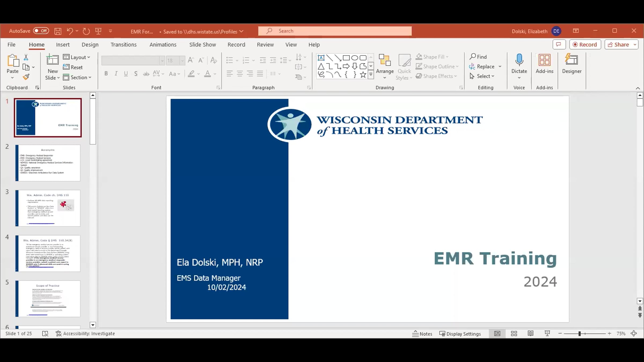Go to the Slide Show tab

(x=203, y=45)
